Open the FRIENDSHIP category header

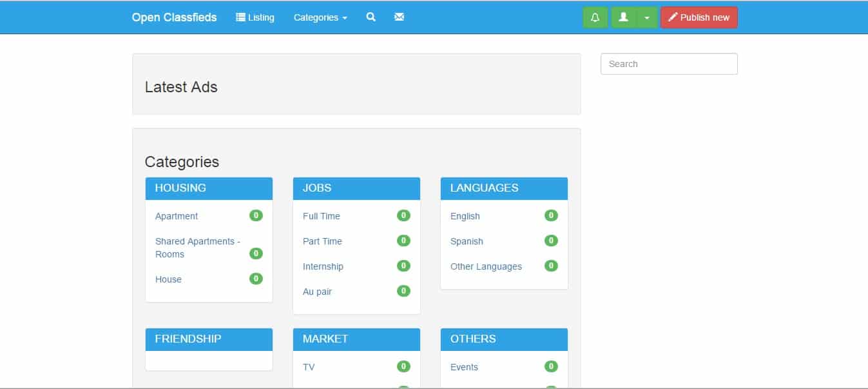tap(209, 339)
